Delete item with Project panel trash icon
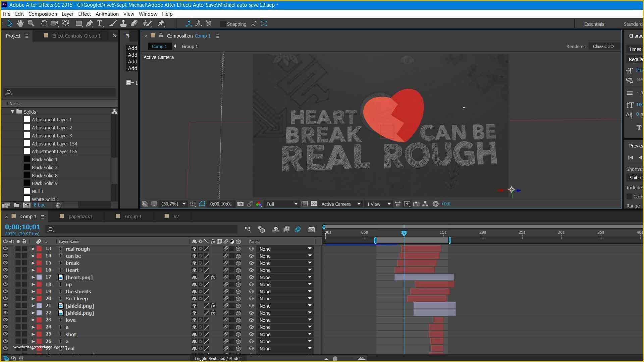 tap(58, 205)
